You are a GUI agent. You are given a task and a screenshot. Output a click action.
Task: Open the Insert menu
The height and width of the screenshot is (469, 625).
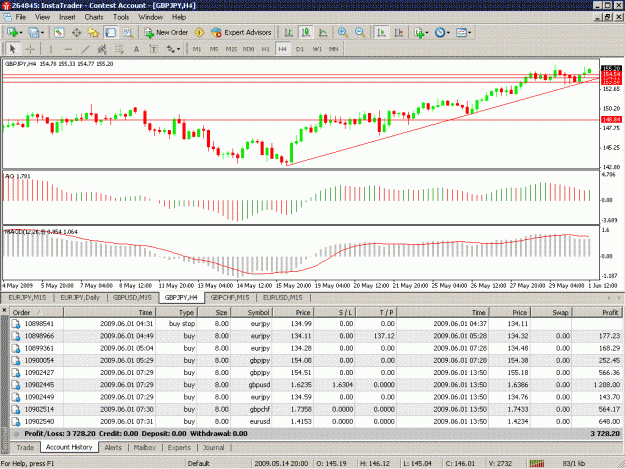click(67, 17)
